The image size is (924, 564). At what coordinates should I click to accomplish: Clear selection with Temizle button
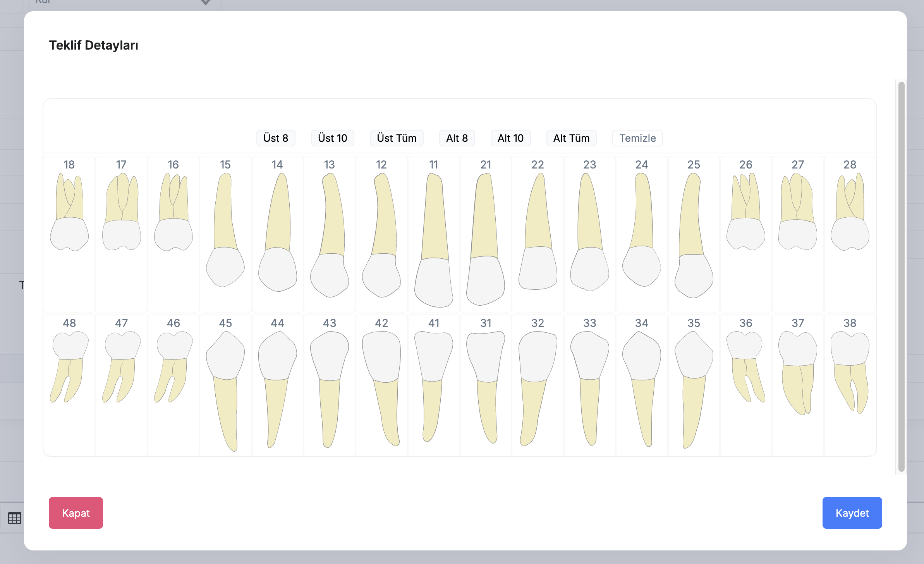click(637, 138)
